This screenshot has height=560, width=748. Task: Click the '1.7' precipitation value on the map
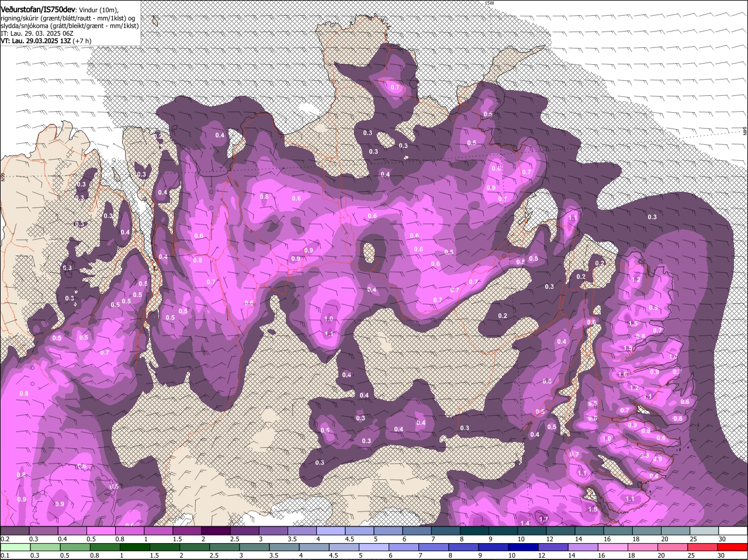click(543, 519)
